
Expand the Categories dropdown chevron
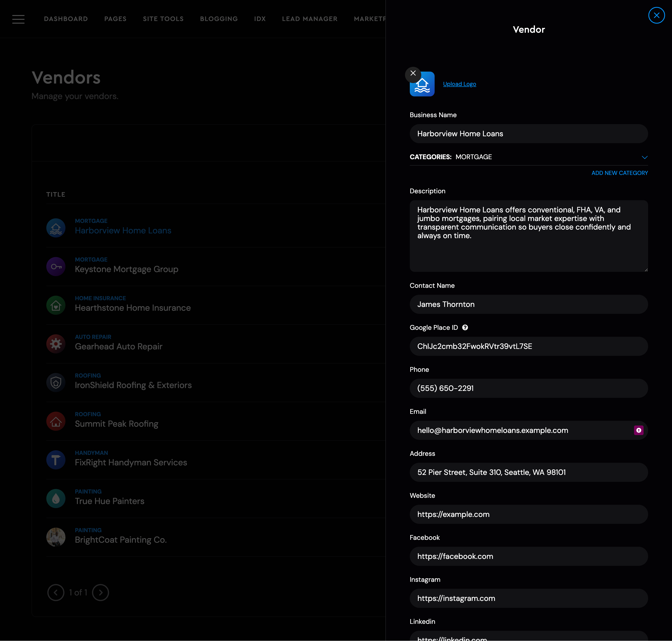[x=644, y=157]
